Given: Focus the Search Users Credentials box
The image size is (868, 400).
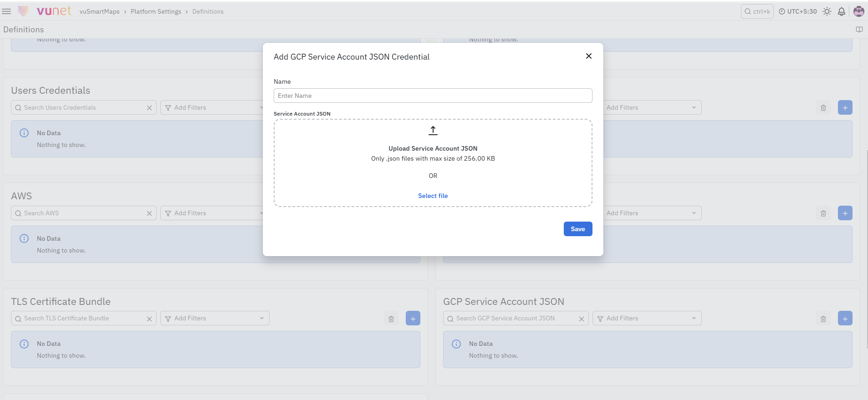Looking at the screenshot, I should pyautogui.click(x=84, y=107).
